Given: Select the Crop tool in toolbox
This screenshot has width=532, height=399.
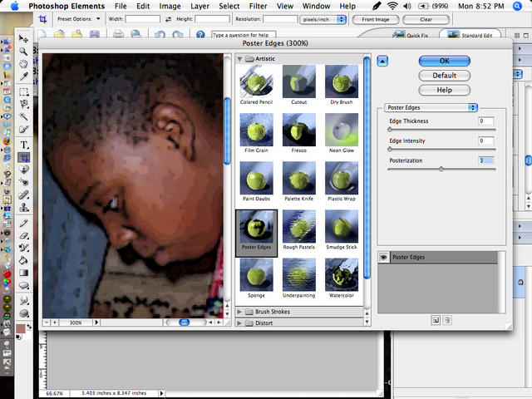Looking at the screenshot, I should pos(23,157).
